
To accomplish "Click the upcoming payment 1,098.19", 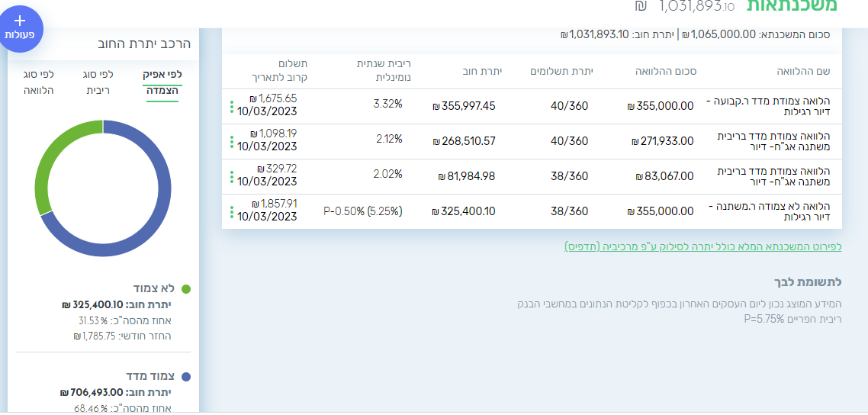I will 274,134.
